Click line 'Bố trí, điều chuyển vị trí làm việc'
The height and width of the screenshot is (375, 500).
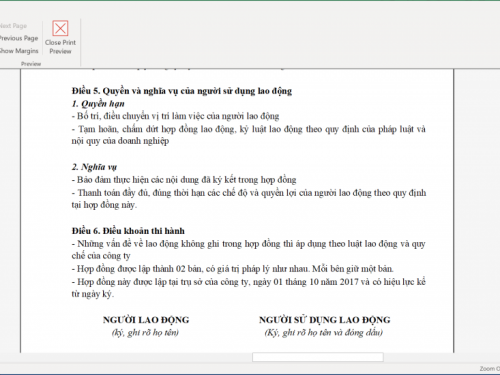(x=175, y=116)
